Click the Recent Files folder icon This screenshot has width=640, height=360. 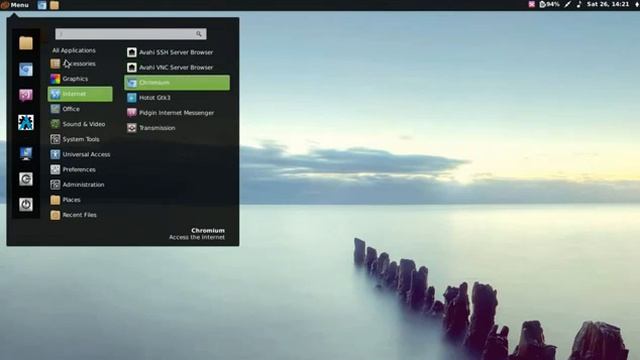coord(55,215)
